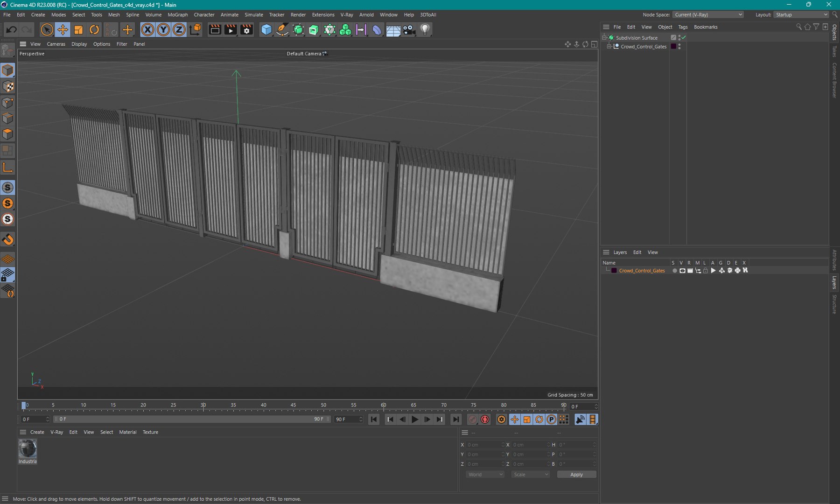Open the MoGraph menu

point(178,14)
